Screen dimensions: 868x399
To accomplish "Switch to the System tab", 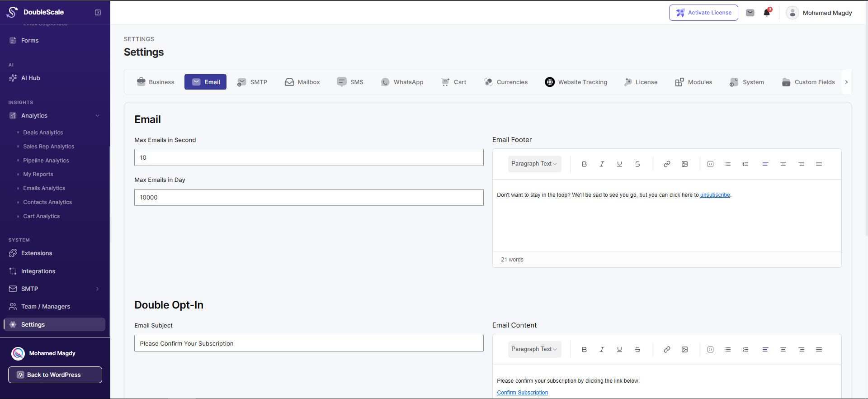I will (747, 82).
